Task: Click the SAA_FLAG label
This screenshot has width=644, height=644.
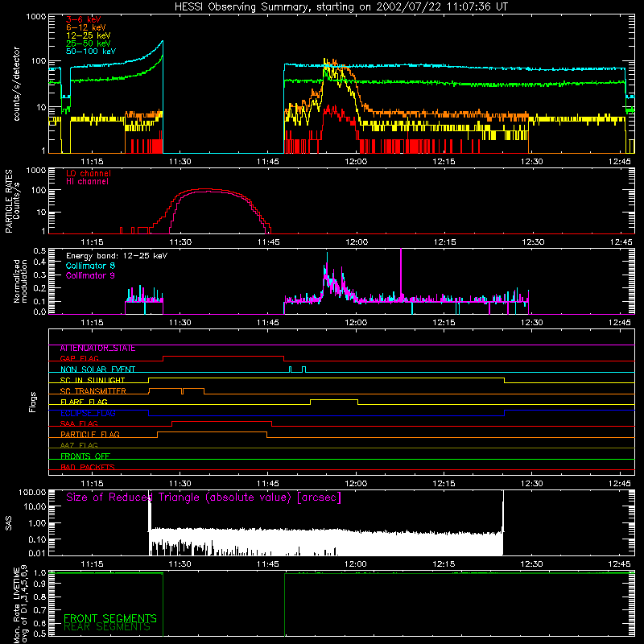Action: (x=79, y=424)
